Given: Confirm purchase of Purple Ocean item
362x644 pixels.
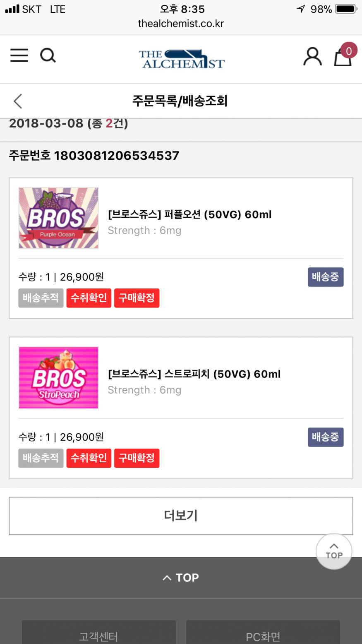Looking at the screenshot, I should [137, 298].
